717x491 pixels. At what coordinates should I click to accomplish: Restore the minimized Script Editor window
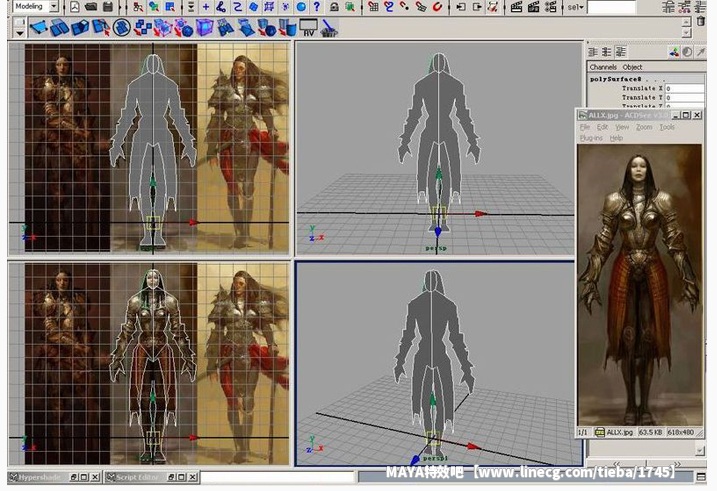[x=172, y=477]
